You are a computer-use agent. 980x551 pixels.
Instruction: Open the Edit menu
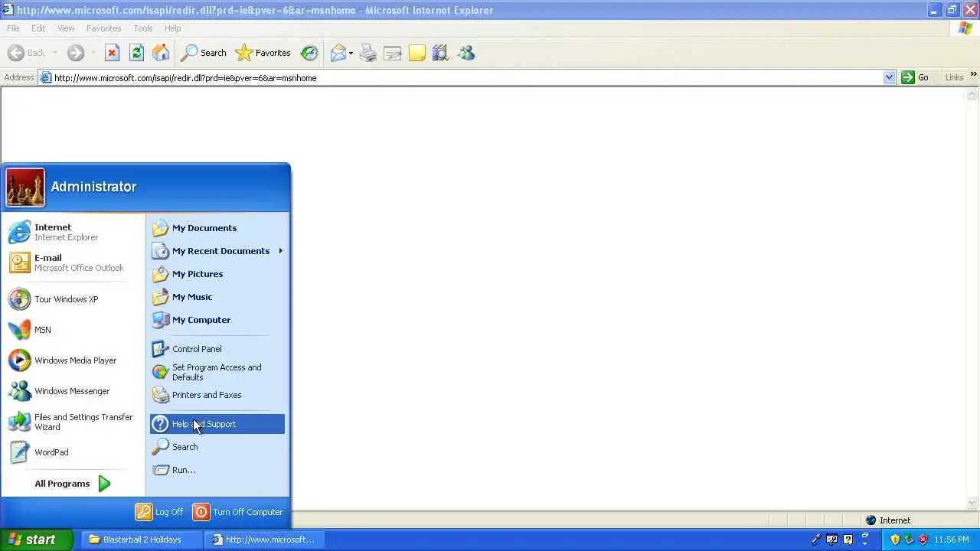point(38,28)
